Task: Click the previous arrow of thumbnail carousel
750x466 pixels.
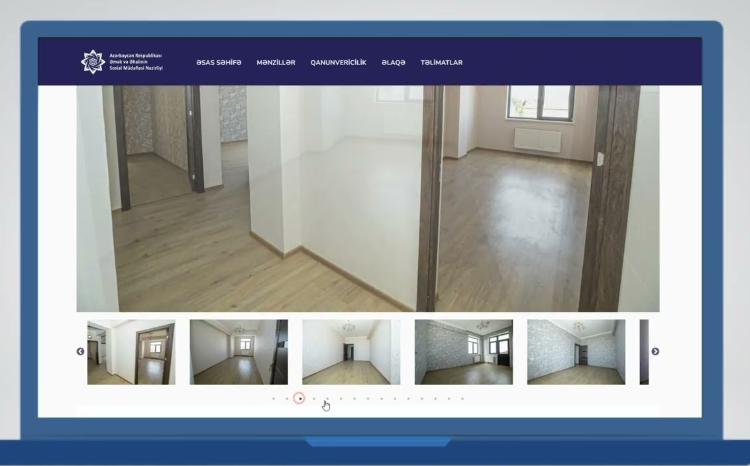Action: (x=81, y=351)
